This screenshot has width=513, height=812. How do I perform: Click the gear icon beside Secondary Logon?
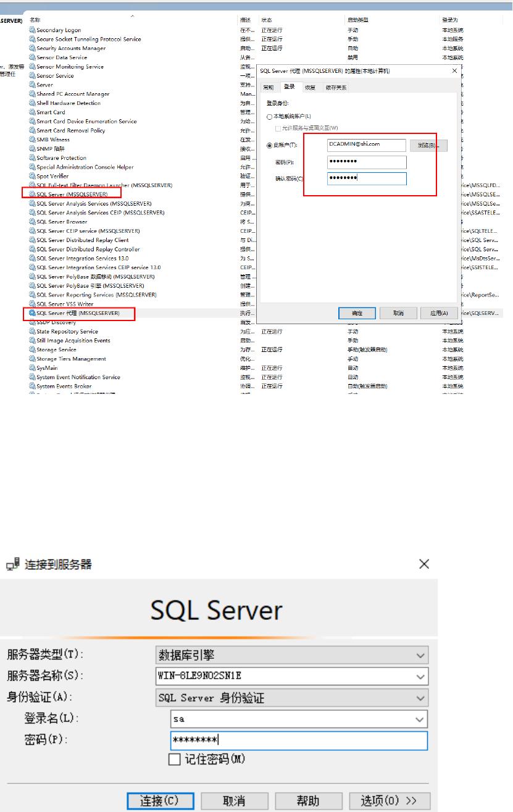32,30
